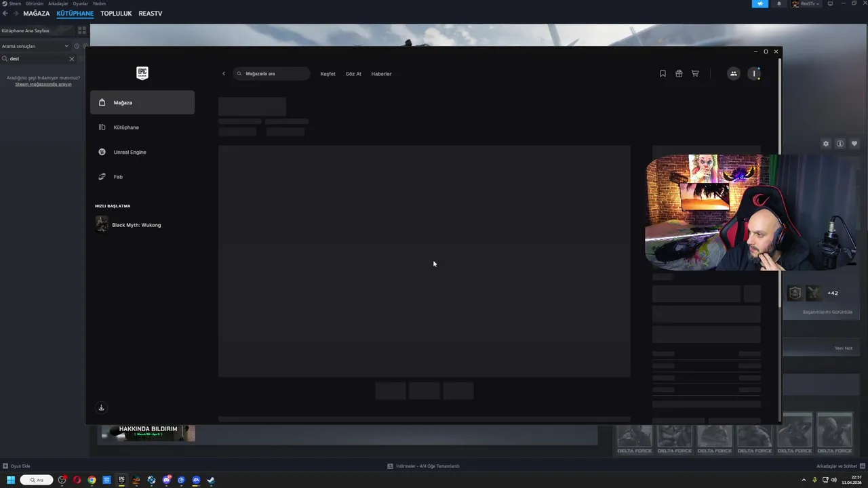
Task: Open Steam Arkadaşlar menu
Action: pyautogui.click(x=58, y=3)
